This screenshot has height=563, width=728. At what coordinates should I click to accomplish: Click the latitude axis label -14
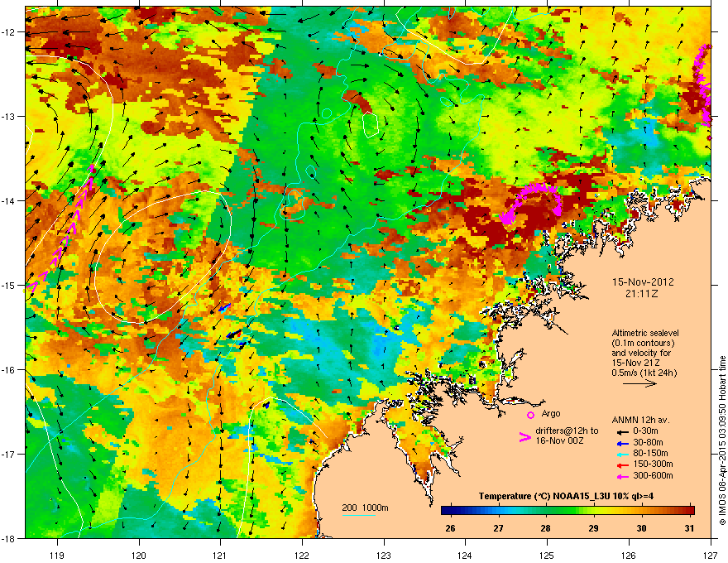tap(8, 200)
